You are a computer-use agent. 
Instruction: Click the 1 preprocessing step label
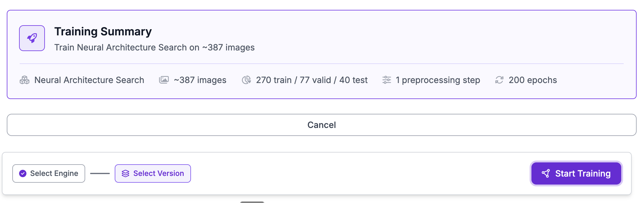[x=438, y=80]
